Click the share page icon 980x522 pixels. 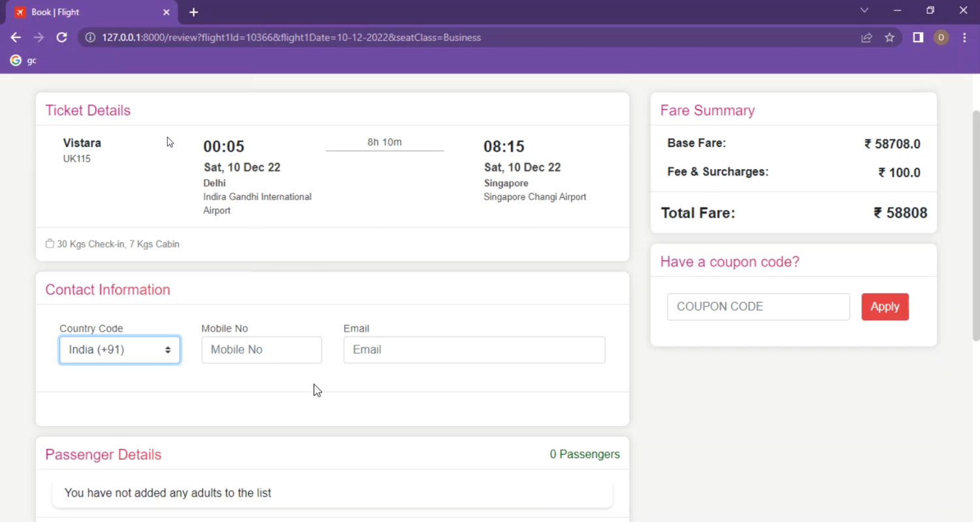click(866, 37)
